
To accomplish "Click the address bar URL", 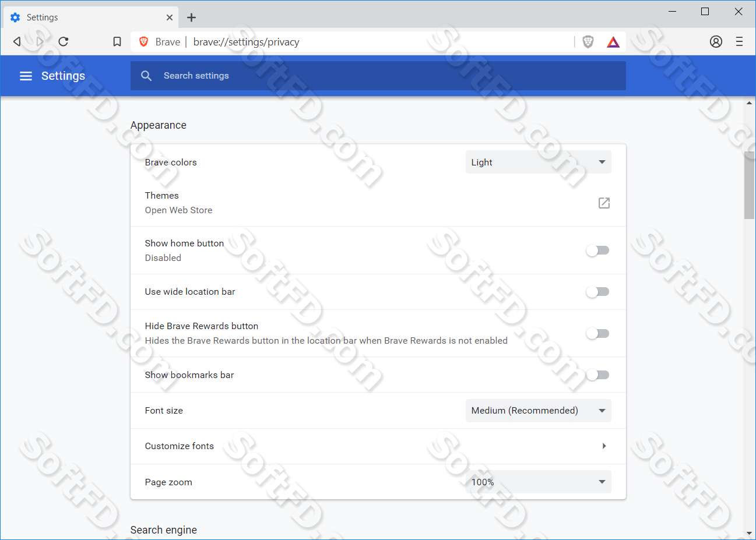I will coord(246,42).
